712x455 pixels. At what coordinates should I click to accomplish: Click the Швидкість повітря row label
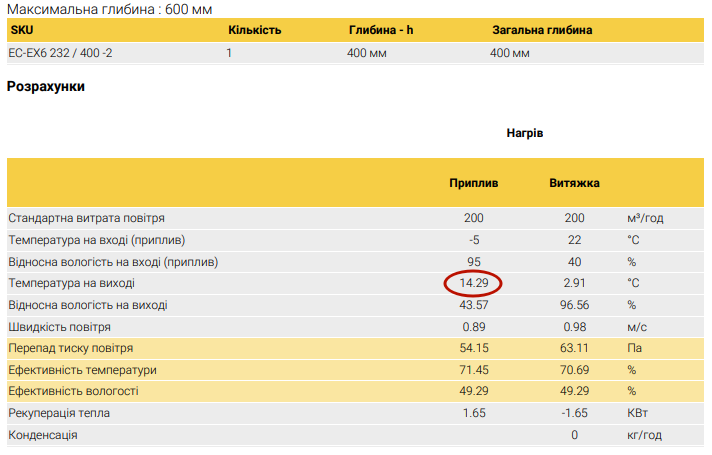coord(59,327)
